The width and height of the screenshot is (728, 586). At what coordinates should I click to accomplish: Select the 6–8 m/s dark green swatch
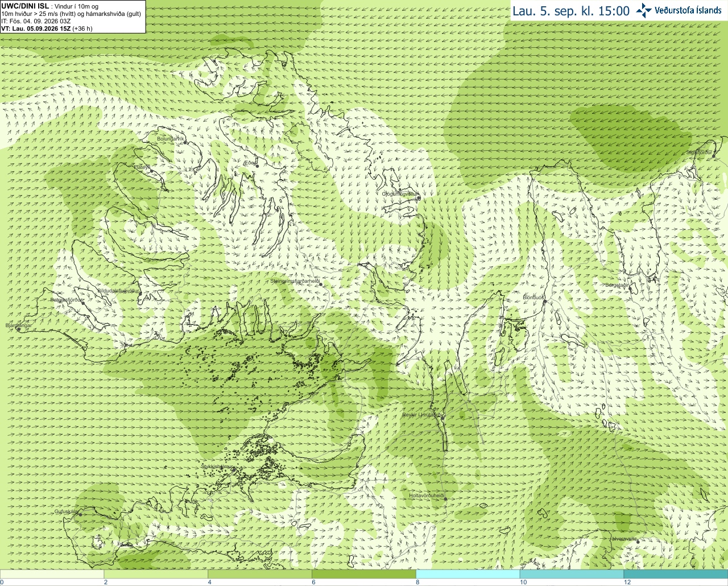tap(364, 574)
